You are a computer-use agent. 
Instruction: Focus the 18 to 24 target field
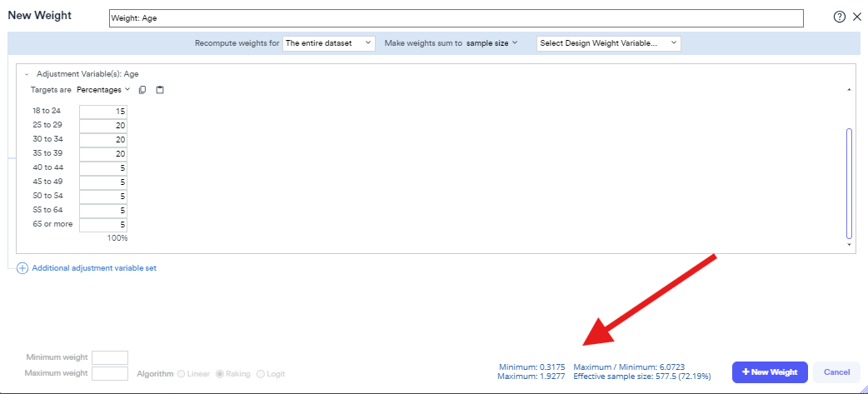(x=103, y=111)
